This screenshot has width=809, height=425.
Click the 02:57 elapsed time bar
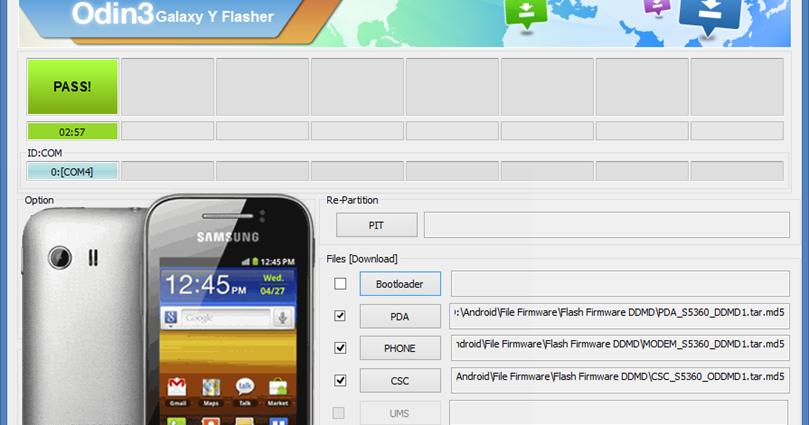(x=73, y=132)
